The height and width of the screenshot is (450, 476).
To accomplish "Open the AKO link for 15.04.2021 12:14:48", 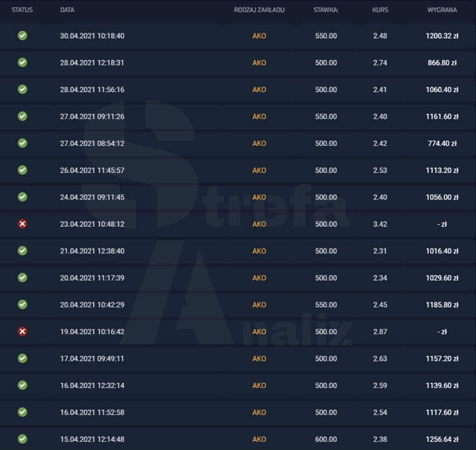I will [259, 439].
